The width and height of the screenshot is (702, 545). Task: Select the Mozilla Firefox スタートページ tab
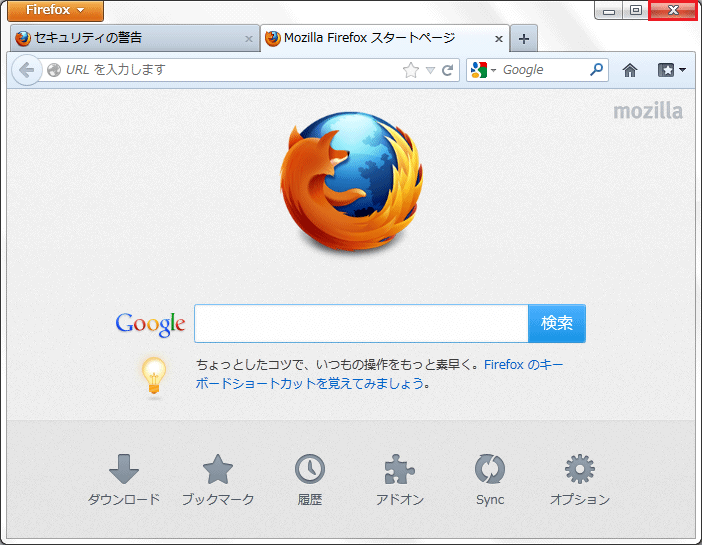click(370, 38)
